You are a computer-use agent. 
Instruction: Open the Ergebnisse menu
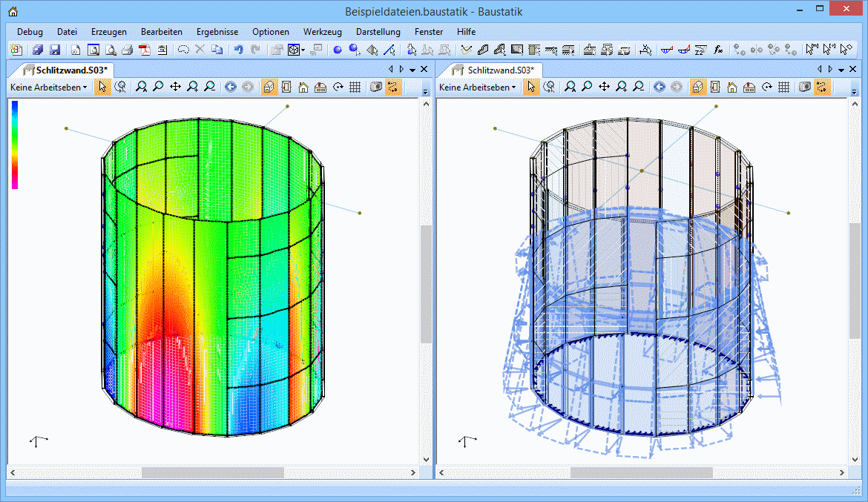tap(217, 32)
